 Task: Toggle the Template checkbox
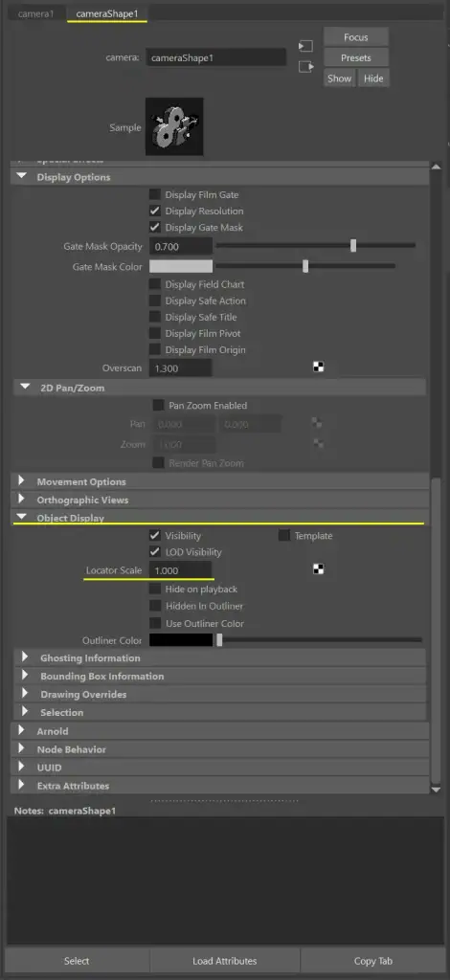pyautogui.click(x=284, y=536)
